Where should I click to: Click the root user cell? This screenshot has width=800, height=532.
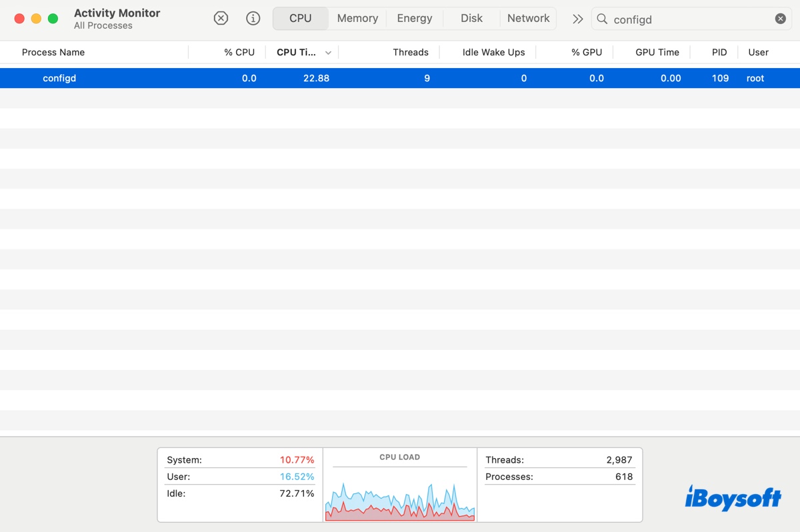pos(755,78)
